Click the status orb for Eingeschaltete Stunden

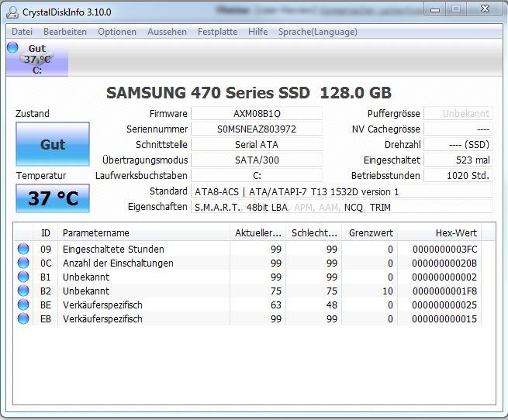(x=23, y=249)
